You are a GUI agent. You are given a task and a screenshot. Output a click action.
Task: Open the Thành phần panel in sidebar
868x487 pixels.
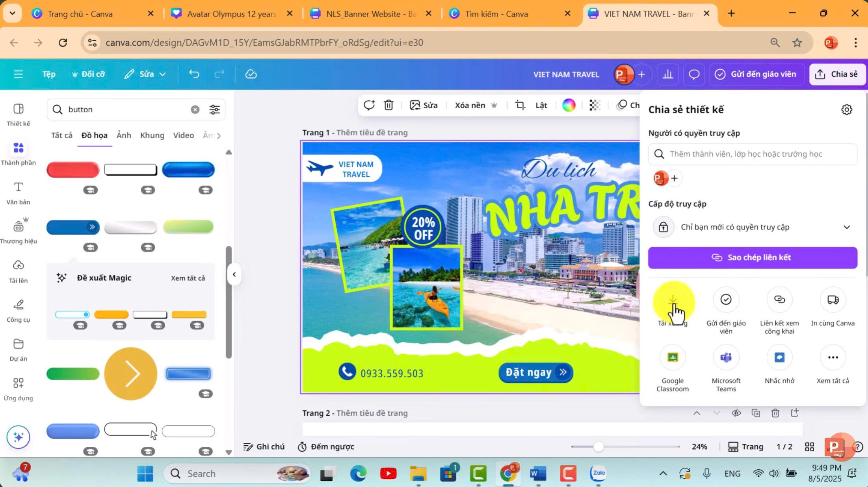tap(18, 153)
